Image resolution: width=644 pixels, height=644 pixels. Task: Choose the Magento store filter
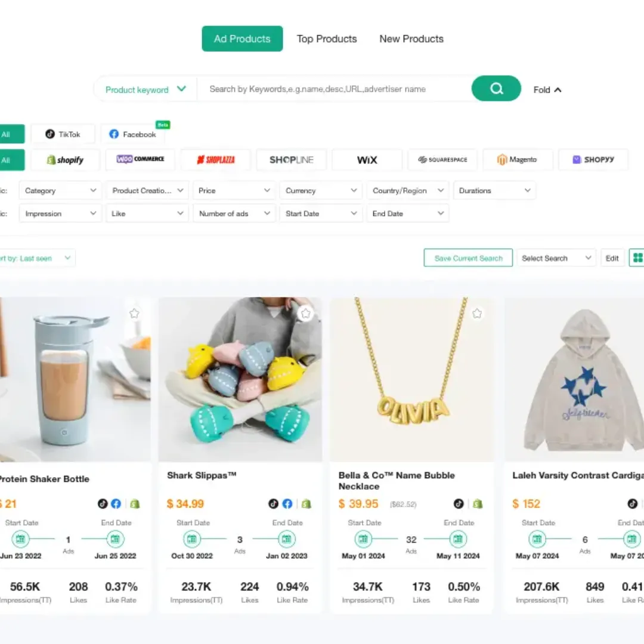[x=518, y=159]
